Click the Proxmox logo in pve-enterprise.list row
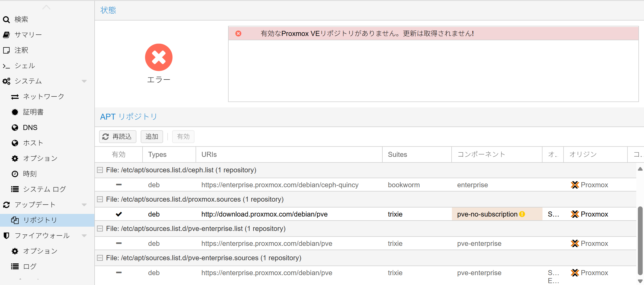644x285 pixels. pyautogui.click(x=575, y=243)
